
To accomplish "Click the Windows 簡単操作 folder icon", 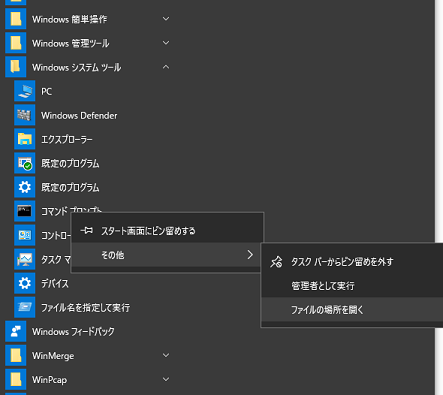I will pyautogui.click(x=16, y=19).
